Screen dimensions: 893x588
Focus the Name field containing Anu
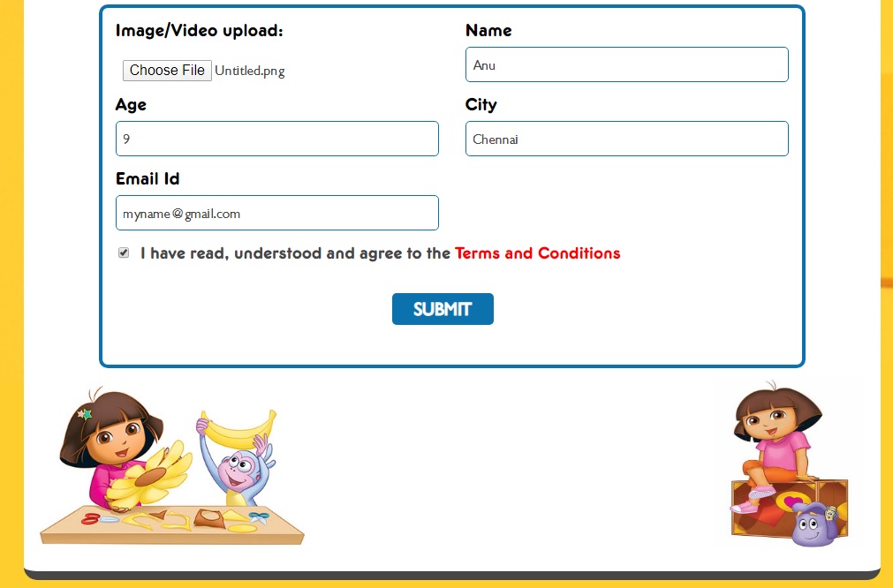(626, 64)
